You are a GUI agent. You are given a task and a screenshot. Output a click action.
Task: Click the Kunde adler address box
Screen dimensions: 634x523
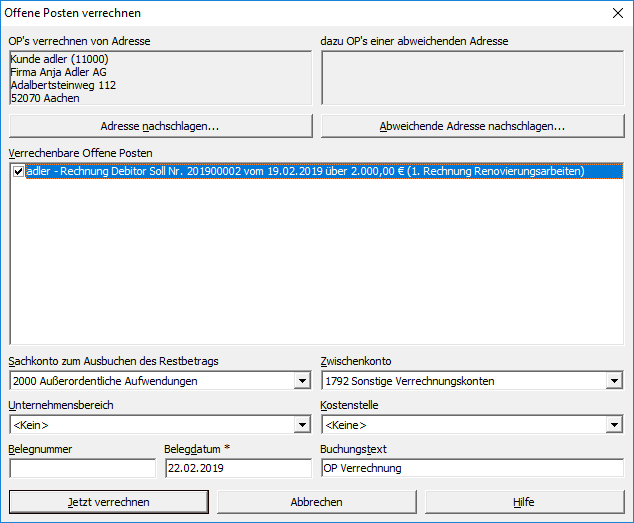coord(160,78)
